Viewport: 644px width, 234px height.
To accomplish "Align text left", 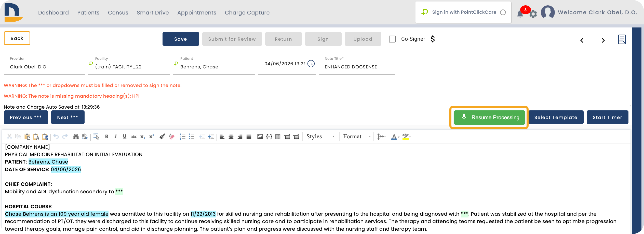I will click(x=222, y=137).
